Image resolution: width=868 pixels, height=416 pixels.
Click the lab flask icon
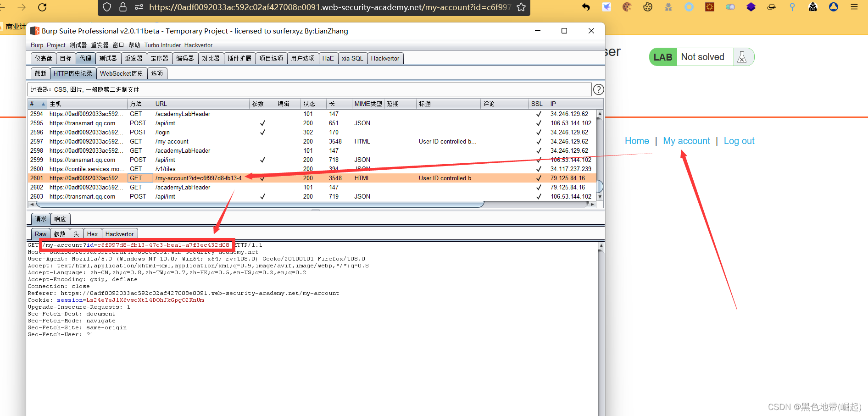click(742, 57)
